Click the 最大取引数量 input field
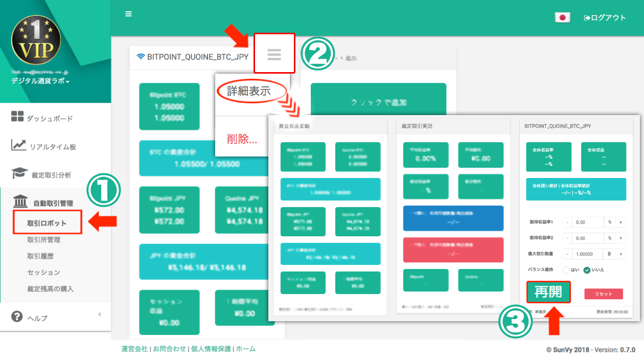The image size is (644, 358). click(x=587, y=254)
